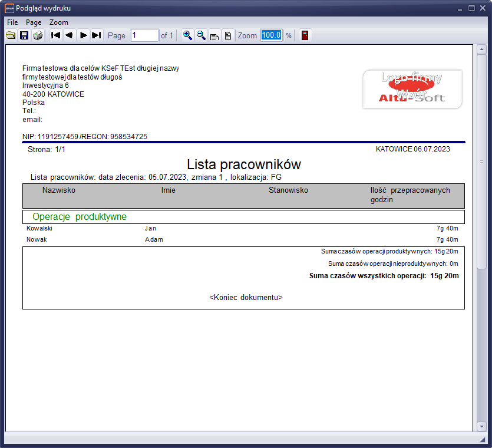Viewport: 492px width, 448px height.
Task: Click the page number input field
Action: pyautogui.click(x=144, y=35)
